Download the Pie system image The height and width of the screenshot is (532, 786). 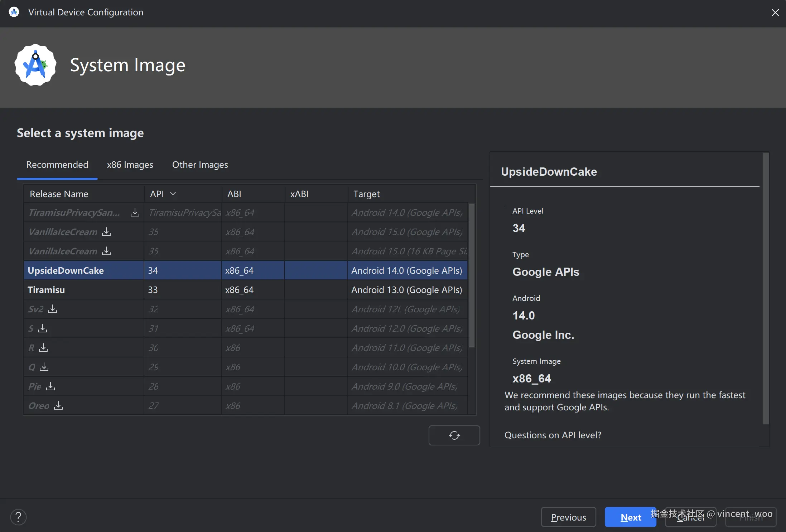[50, 386]
